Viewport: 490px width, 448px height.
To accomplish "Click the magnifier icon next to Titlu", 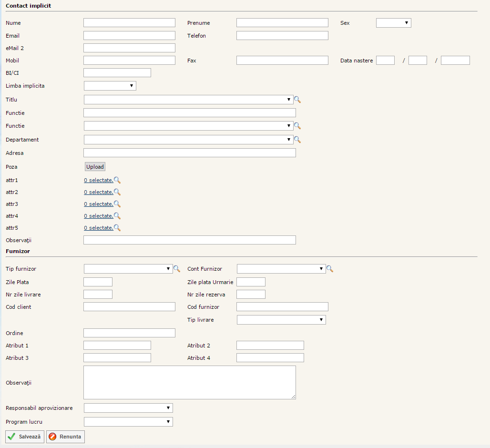I will 297,100.
